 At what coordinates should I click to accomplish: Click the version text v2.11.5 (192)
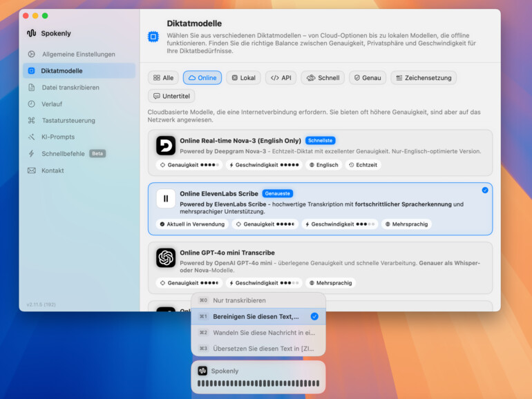[x=41, y=304]
